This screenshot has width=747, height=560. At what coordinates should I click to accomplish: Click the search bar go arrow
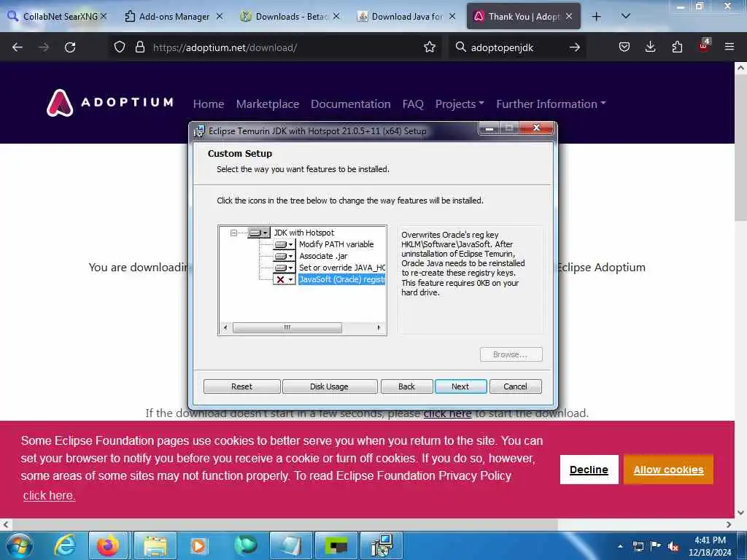(x=575, y=47)
